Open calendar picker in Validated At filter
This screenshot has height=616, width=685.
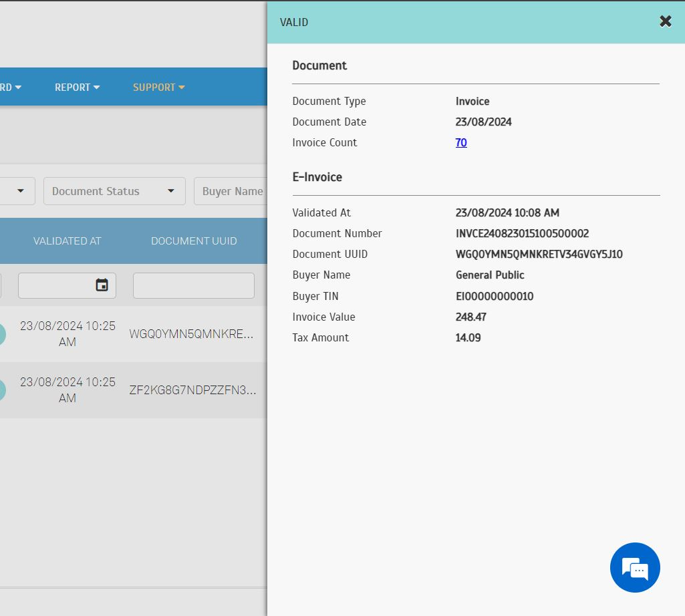[102, 285]
